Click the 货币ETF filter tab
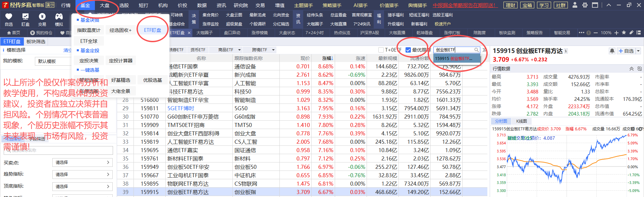 tap(198, 50)
